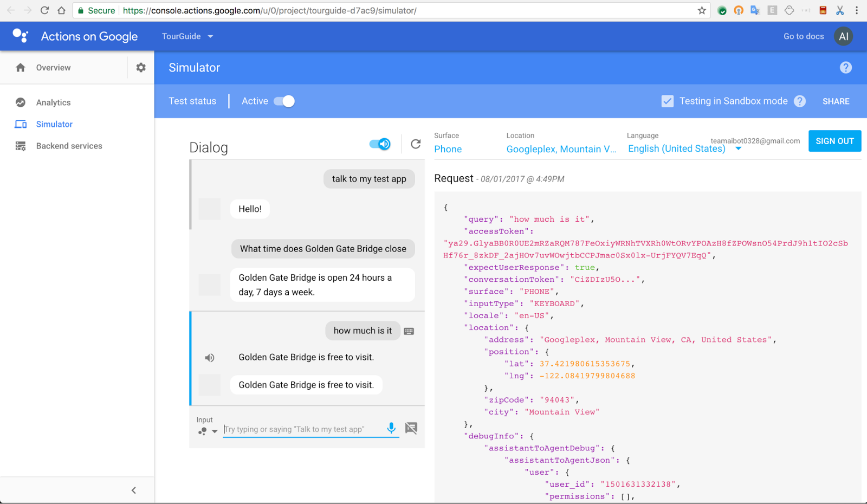Change the Surface value Phone
867x504 pixels.
coord(448,149)
